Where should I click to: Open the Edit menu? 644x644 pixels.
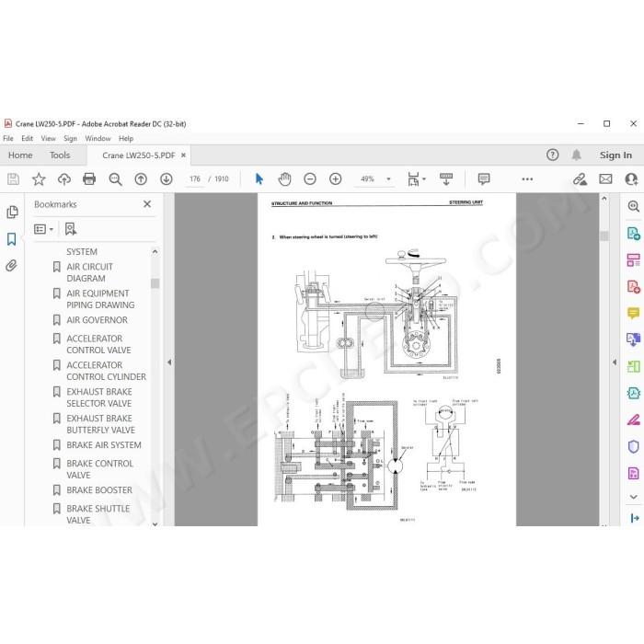[x=27, y=138]
